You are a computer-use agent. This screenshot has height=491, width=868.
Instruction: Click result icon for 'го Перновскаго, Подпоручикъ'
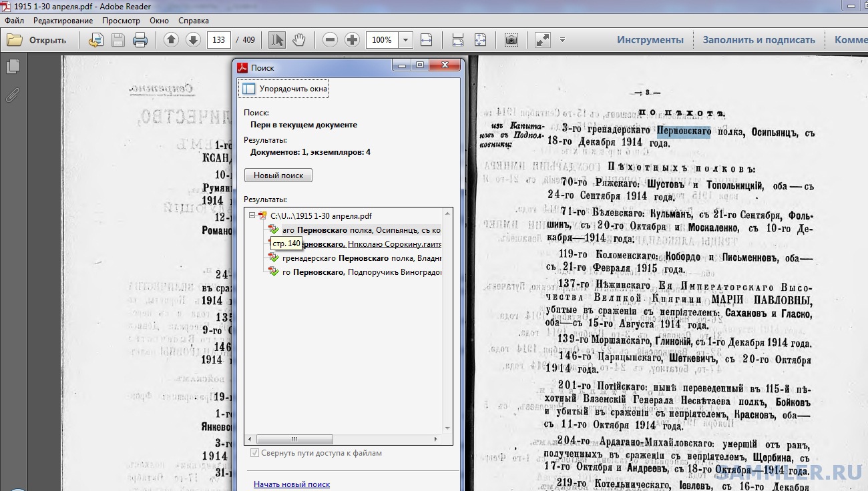coord(273,272)
